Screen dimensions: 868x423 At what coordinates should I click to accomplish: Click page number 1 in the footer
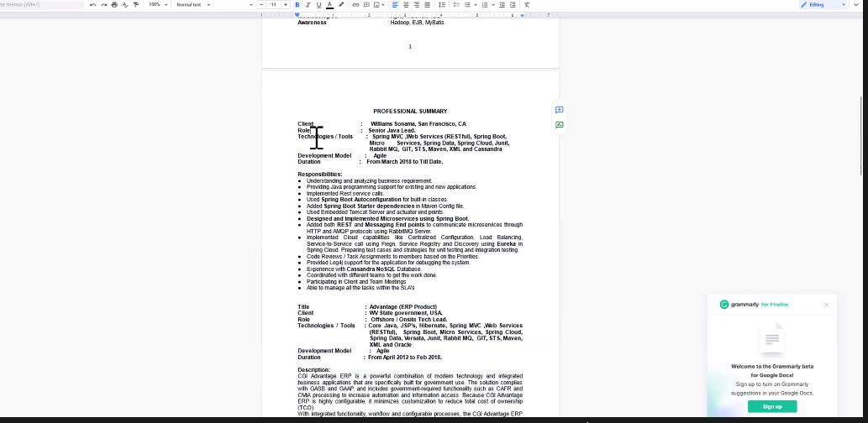point(410,46)
